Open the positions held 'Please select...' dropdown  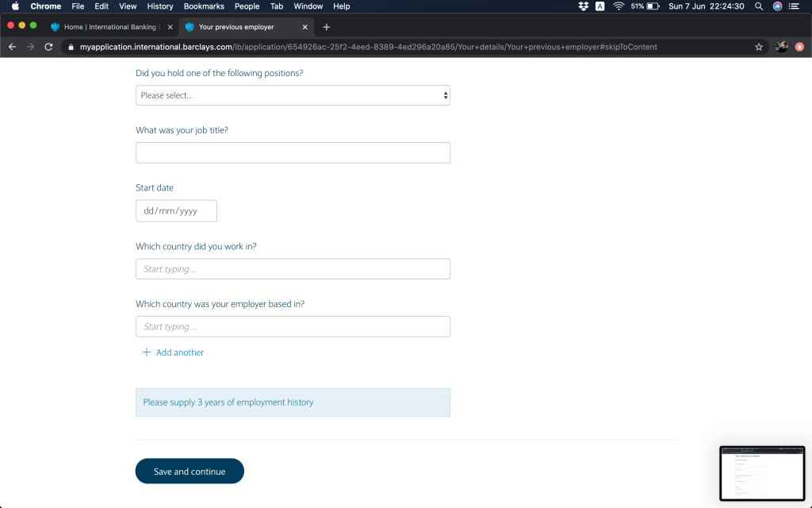point(293,95)
